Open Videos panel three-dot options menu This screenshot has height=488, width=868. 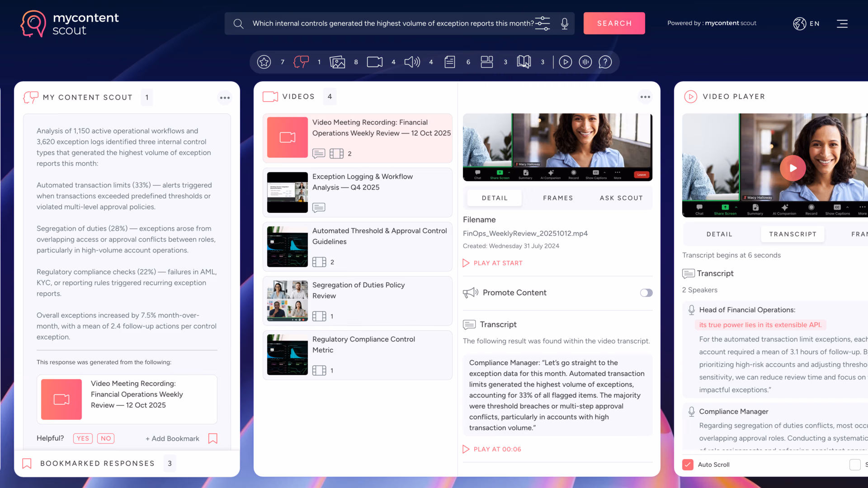point(645,97)
